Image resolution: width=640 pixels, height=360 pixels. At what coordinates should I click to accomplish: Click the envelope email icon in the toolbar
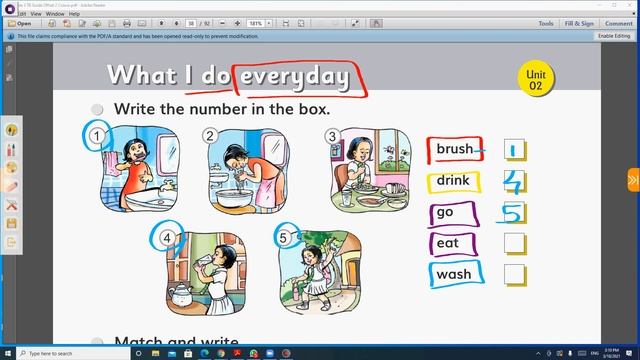point(142,23)
